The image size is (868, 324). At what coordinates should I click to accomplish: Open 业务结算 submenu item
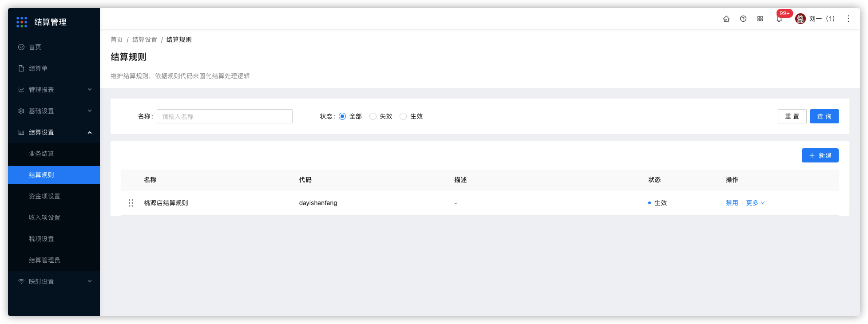(54, 154)
